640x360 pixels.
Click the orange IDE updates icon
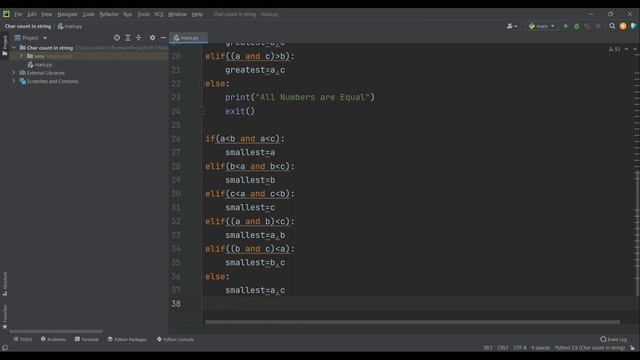coord(623,26)
